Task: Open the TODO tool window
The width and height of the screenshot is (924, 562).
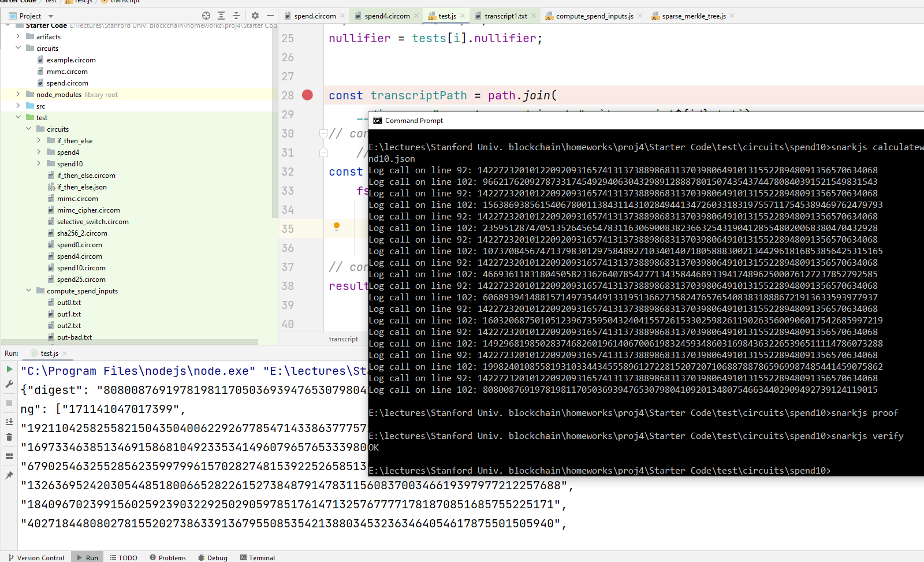Action: (x=124, y=557)
